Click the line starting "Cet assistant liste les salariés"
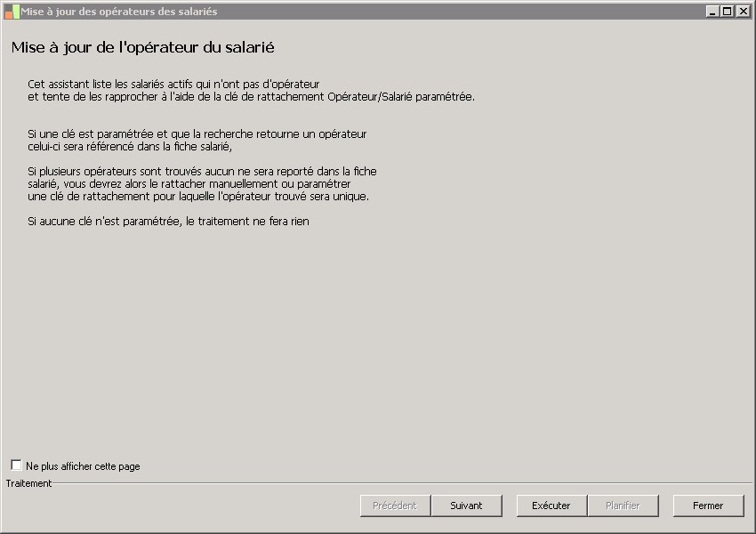 point(173,85)
